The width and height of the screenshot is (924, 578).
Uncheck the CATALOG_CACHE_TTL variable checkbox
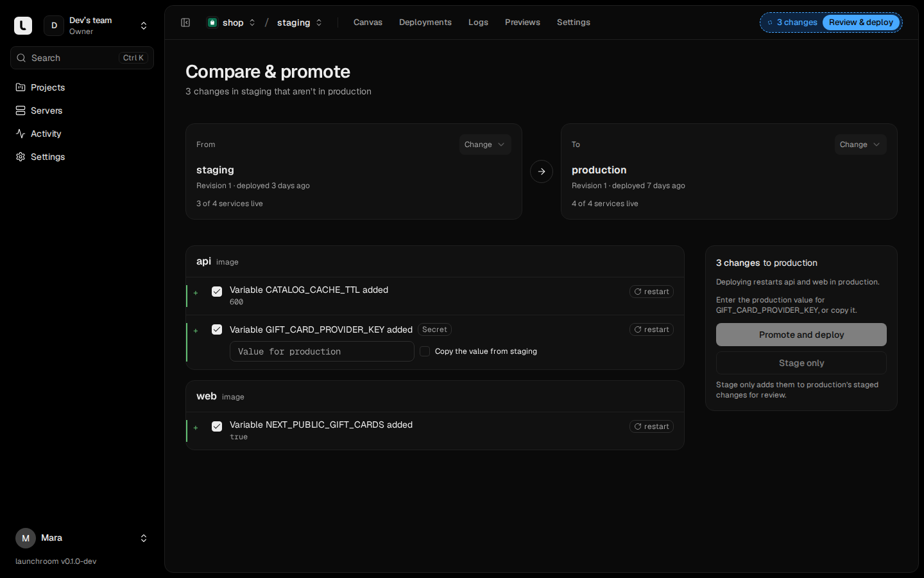[217, 292]
